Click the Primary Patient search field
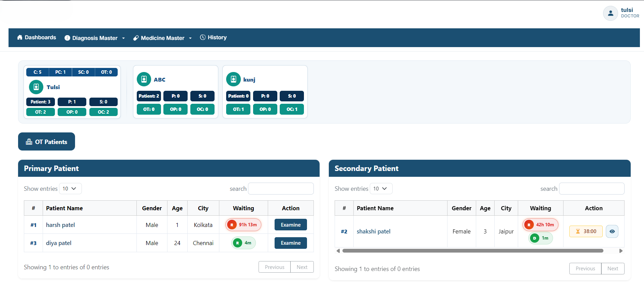The image size is (644, 300). [x=281, y=189]
